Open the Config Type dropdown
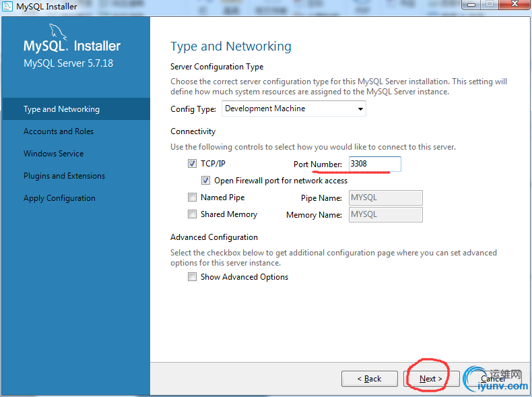The height and width of the screenshot is (397, 532). click(294, 109)
